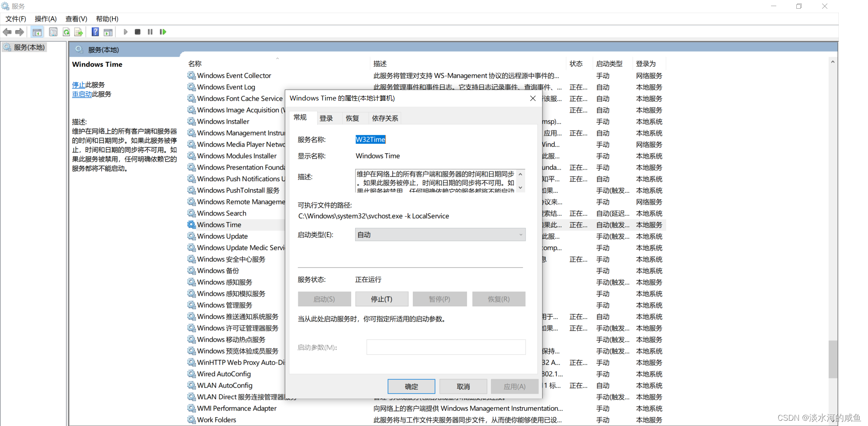Click the 服务名称 W32Time field

pyautogui.click(x=370, y=139)
